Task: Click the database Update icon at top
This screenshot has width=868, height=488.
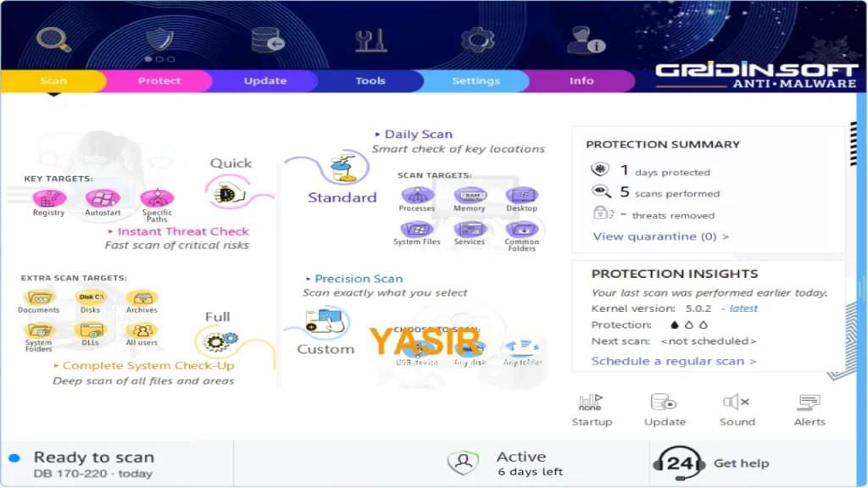Action: click(x=267, y=40)
